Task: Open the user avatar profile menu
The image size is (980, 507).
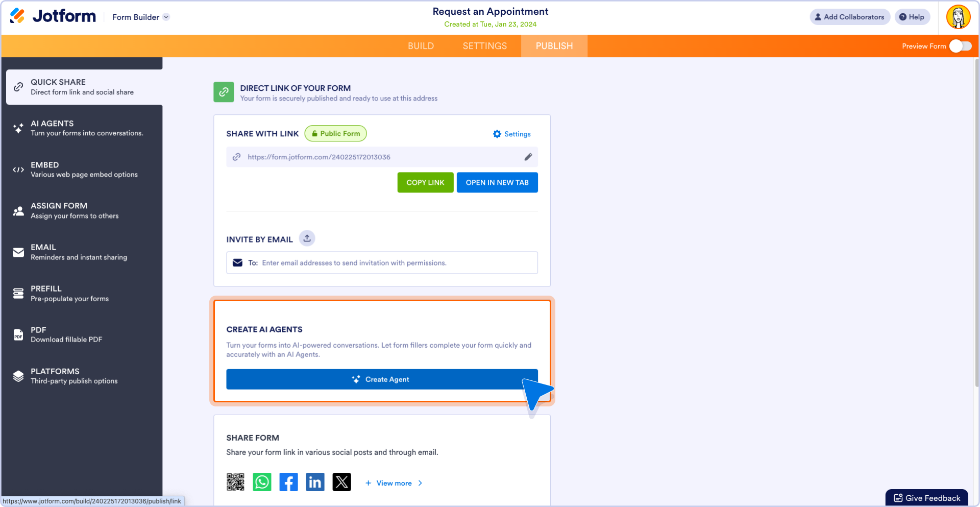Action: pyautogui.click(x=958, y=17)
